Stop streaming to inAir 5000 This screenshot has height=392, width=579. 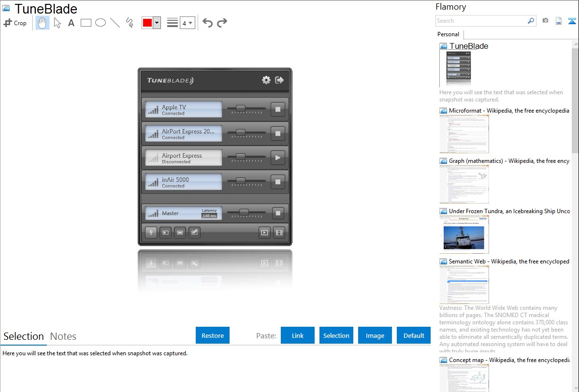(278, 182)
